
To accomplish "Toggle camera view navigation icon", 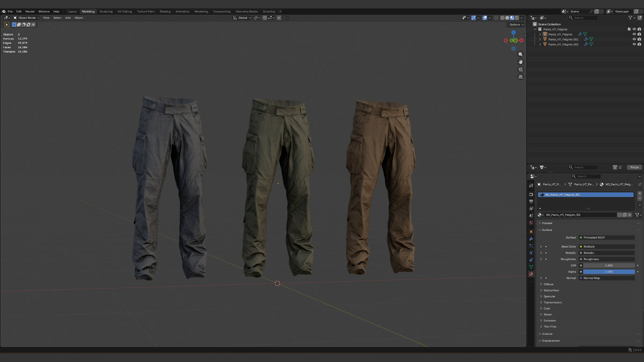I will 521,69.
